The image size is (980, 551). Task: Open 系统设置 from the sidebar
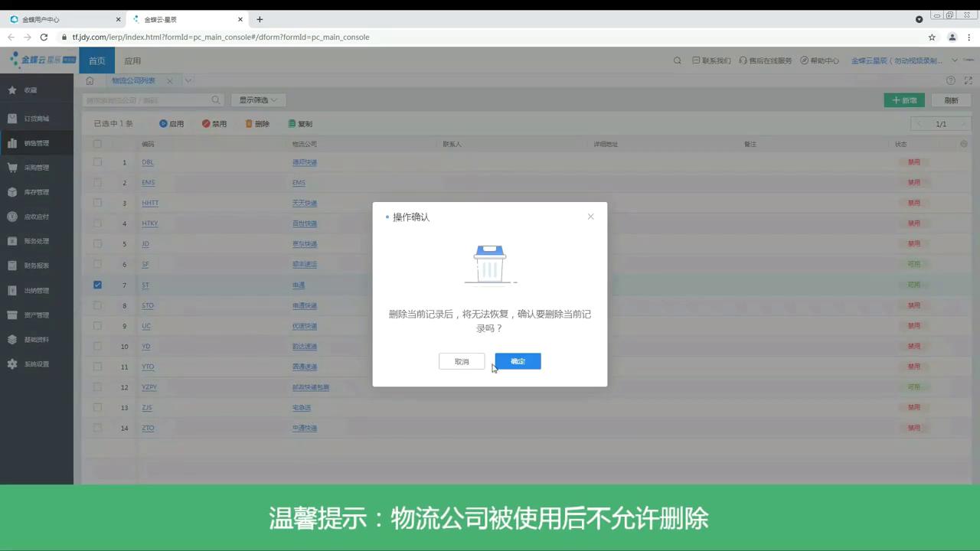[11, 364]
